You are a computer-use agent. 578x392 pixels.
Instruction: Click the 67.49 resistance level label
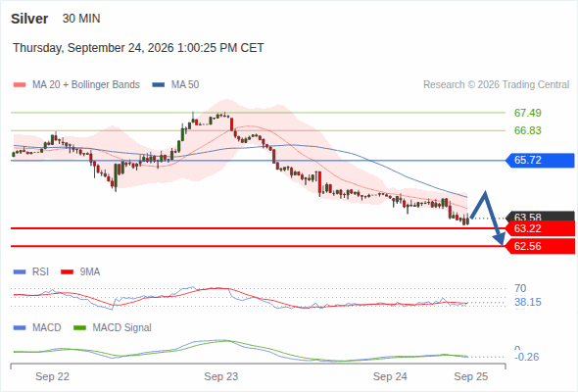[x=527, y=113]
